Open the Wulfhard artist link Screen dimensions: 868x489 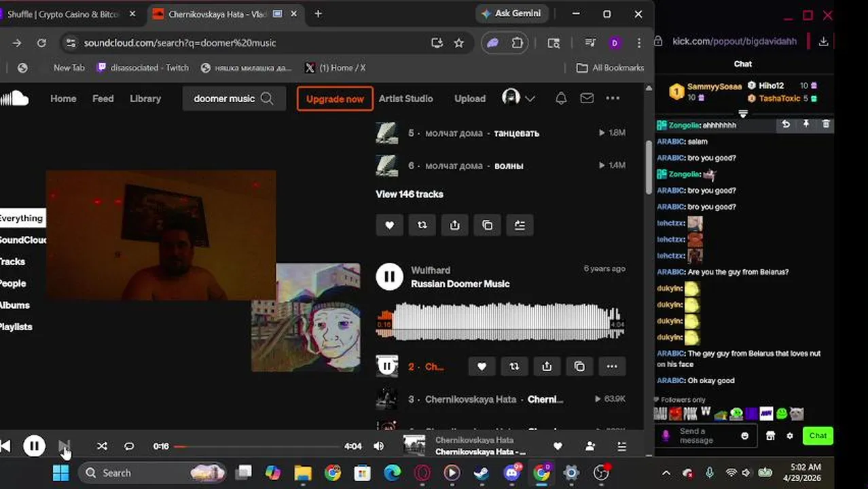pyautogui.click(x=431, y=270)
